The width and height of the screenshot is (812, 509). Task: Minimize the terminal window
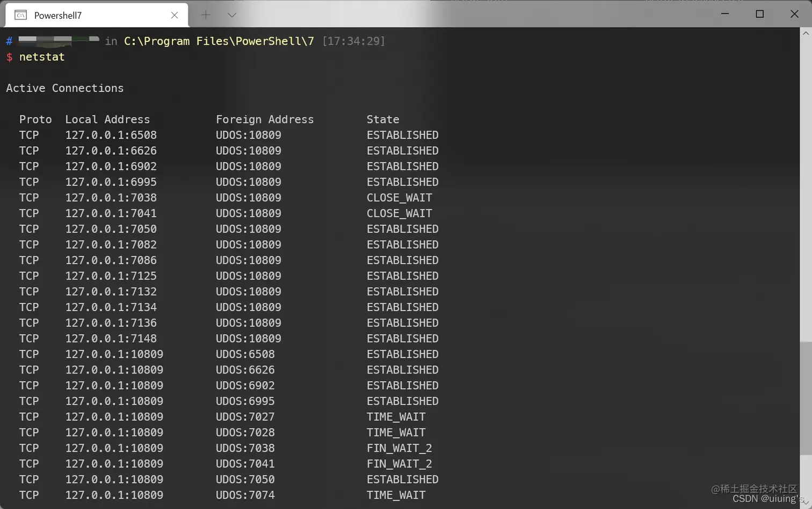(725, 13)
